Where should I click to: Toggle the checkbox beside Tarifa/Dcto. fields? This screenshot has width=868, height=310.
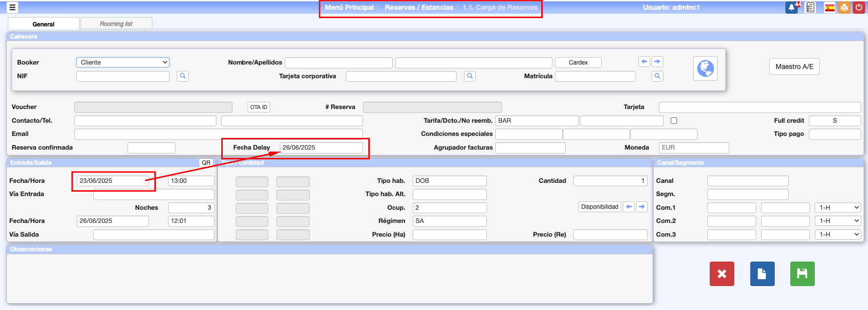[x=674, y=121]
